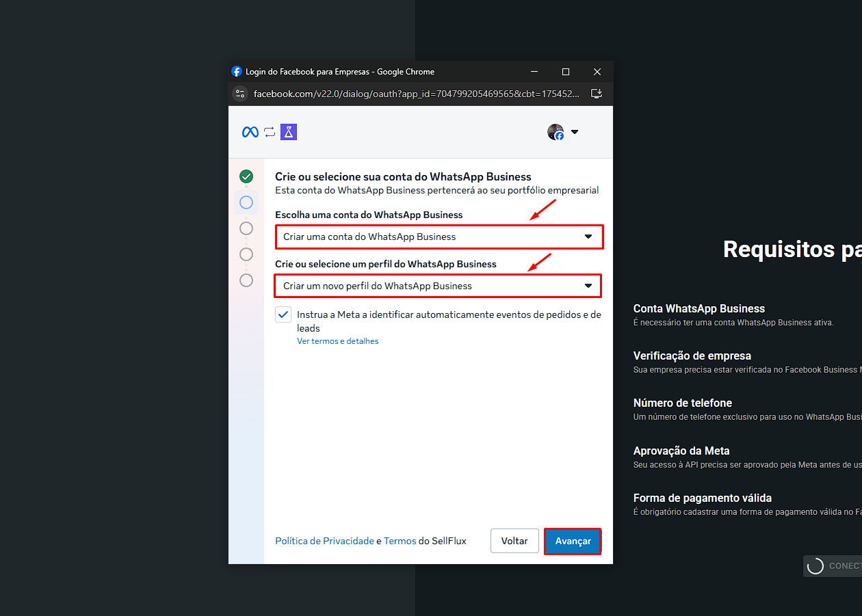This screenshot has height=616, width=862.
Task: Click the swap arrows icon between logos
Action: [270, 132]
